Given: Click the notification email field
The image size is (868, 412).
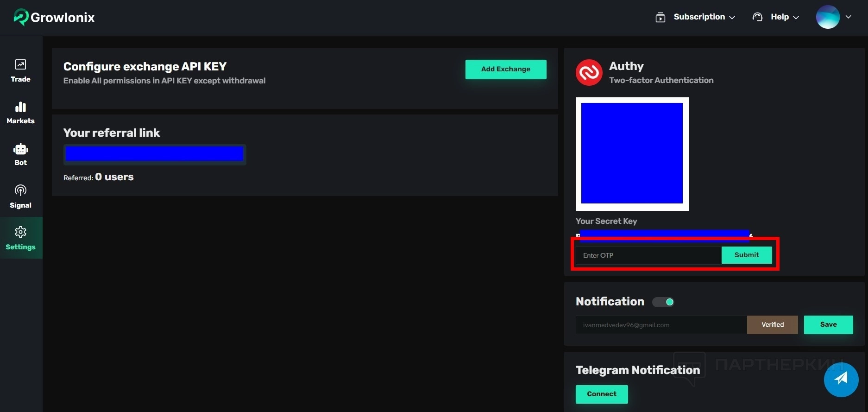Looking at the screenshot, I should (661, 325).
